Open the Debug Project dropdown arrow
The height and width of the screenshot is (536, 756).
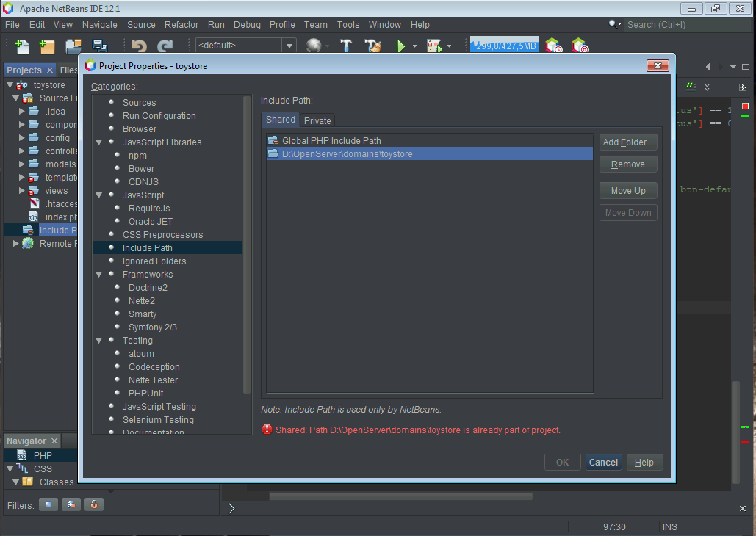coord(450,46)
